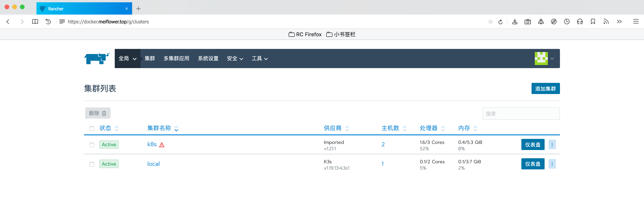Open the browser hamburger menu

(x=636, y=22)
